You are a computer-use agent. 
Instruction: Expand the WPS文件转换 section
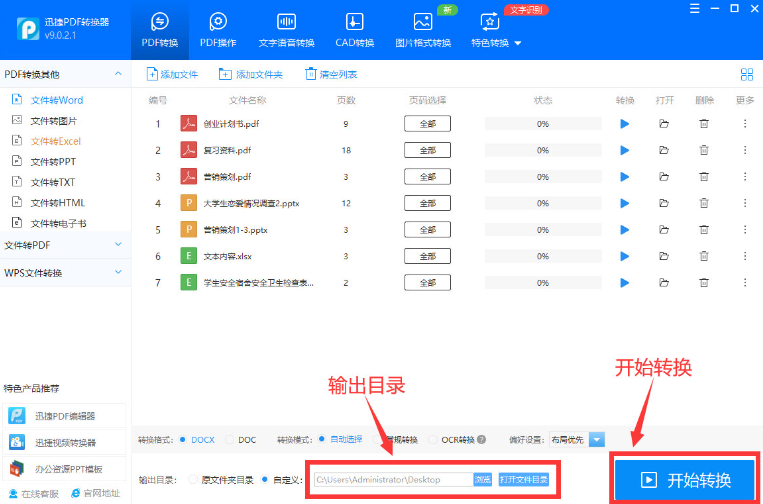(x=118, y=272)
